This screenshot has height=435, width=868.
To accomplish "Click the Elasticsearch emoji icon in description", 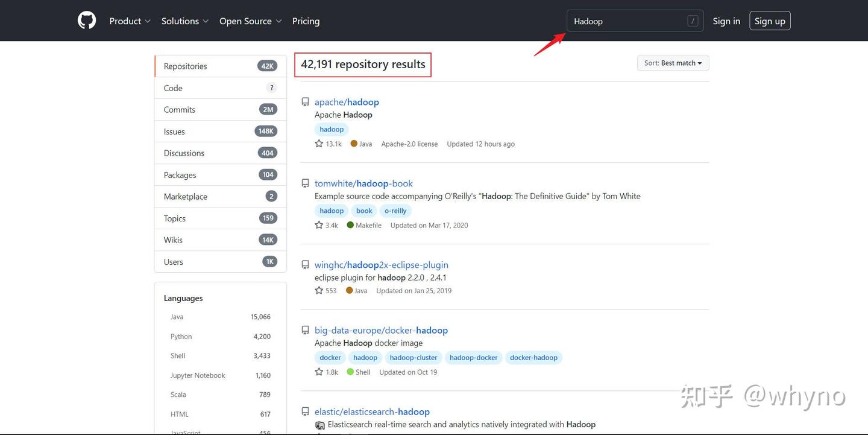I will tap(320, 425).
